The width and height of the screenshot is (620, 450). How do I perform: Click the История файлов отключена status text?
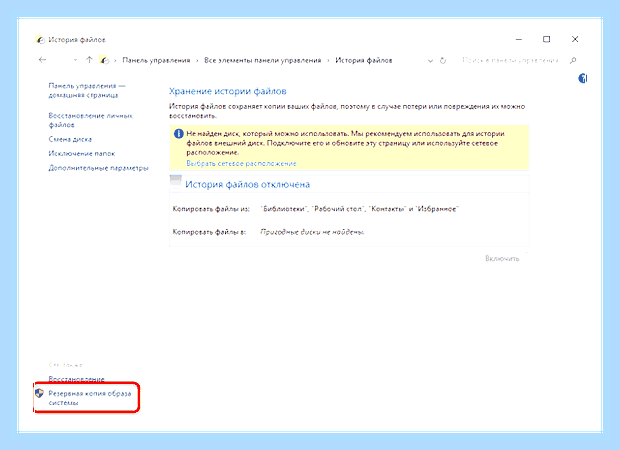pyautogui.click(x=248, y=184)
